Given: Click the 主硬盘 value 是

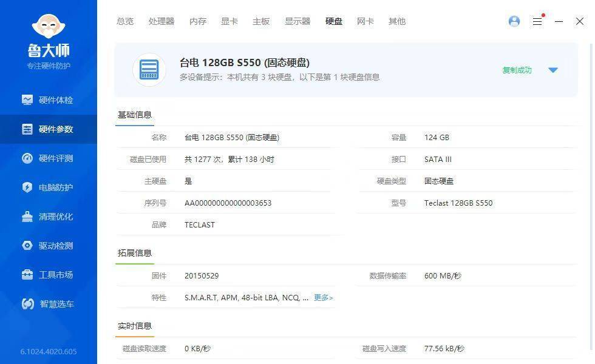Looking at the screenshot, I should click(188, 181).
